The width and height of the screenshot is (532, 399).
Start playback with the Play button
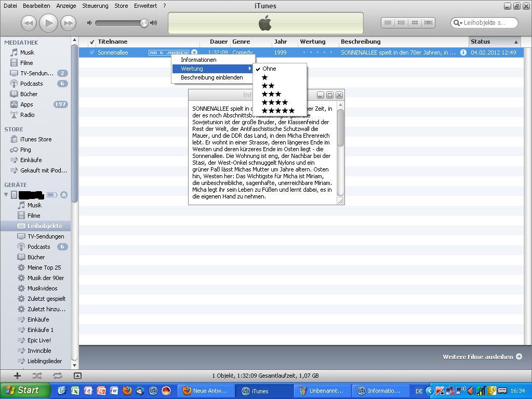coord(48,23)
